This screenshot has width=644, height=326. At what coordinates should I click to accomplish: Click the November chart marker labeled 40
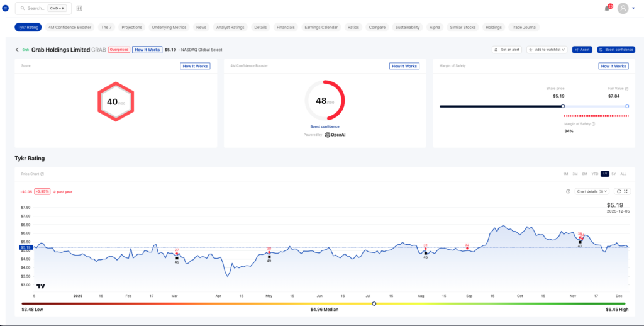580,242
